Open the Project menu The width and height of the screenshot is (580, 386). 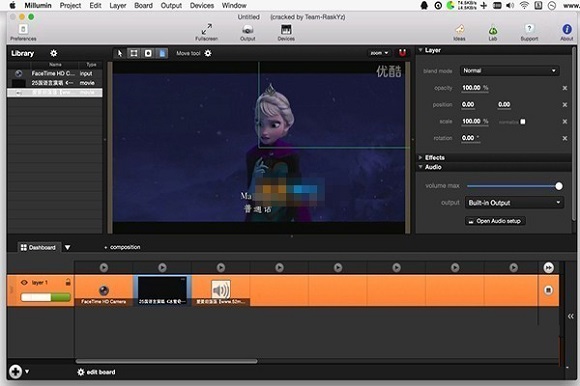point(70,6)
